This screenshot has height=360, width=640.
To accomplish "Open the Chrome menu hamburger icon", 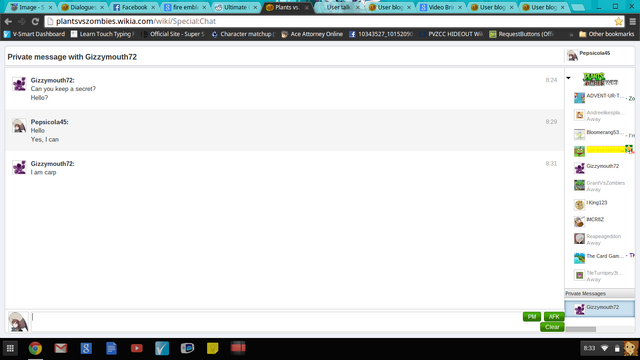I will click(632, 21).
